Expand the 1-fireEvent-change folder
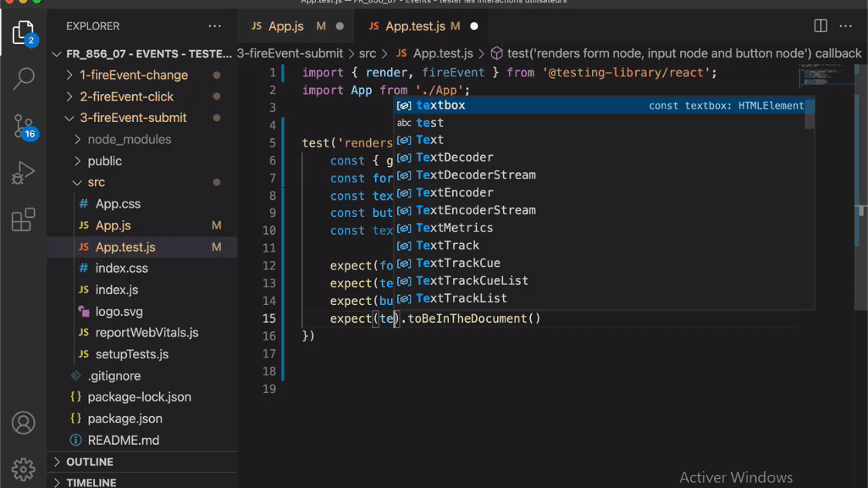This screenshot has height=488, width=868. point(134,75)
